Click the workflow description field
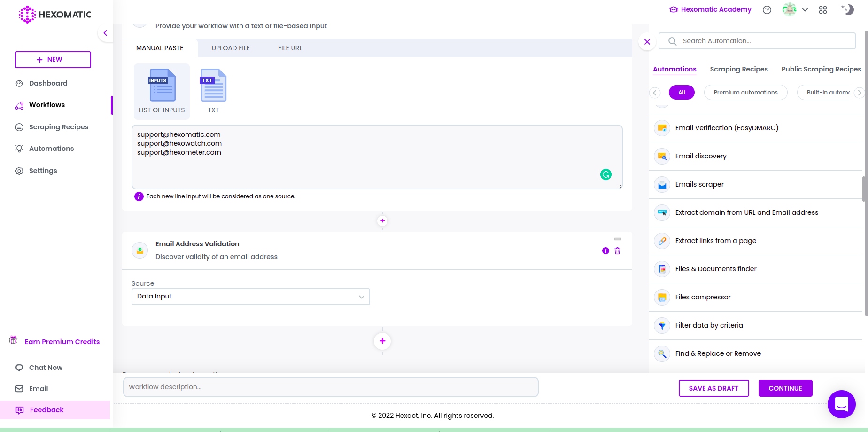This screenshot has width=868, height=432. [331, 387]
